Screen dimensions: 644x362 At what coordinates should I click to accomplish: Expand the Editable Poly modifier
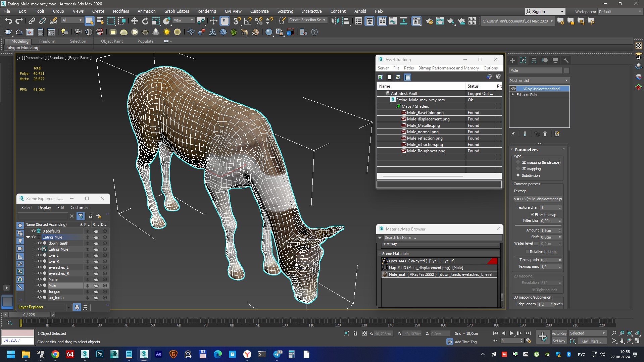(513, 95)
